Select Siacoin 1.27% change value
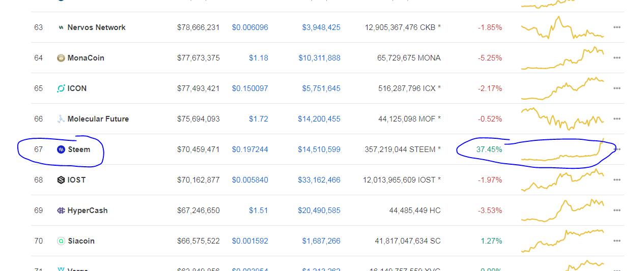 [492, 241]
